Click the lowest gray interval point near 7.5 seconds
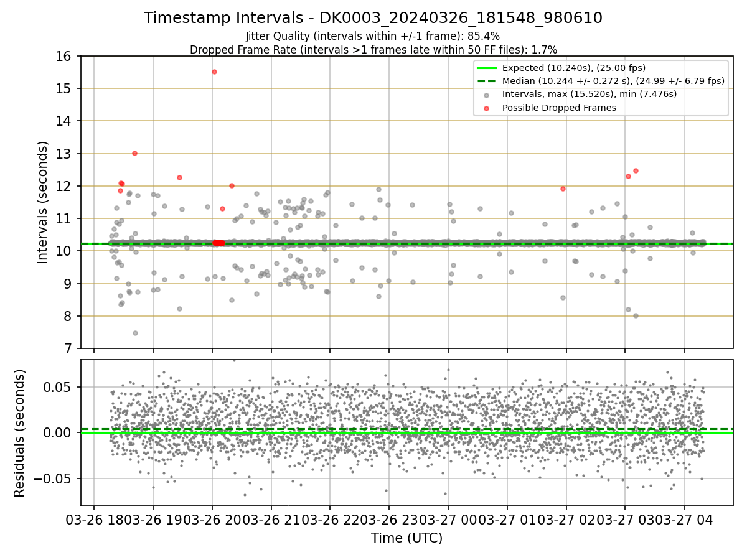The image size is (747, 560). [135, 333]
